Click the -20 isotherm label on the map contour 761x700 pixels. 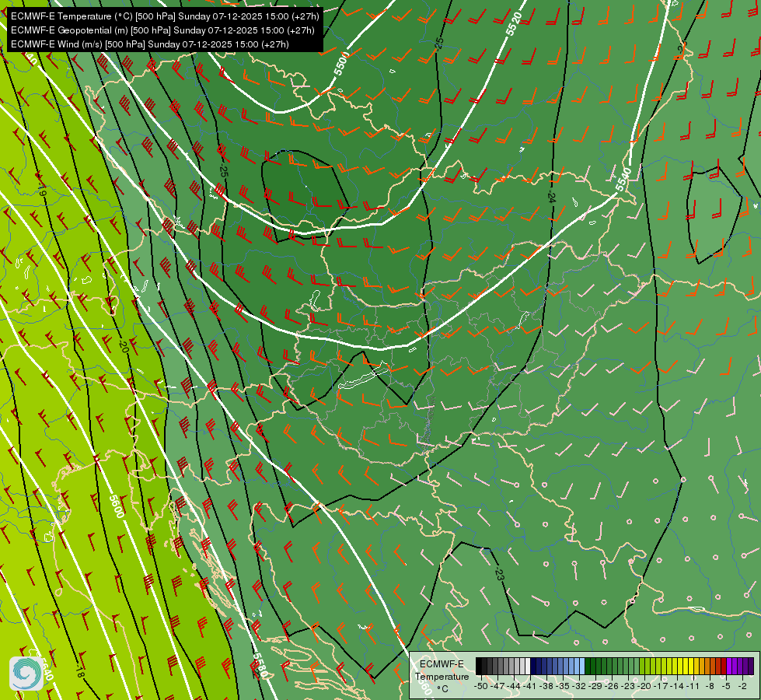point(123,346)
